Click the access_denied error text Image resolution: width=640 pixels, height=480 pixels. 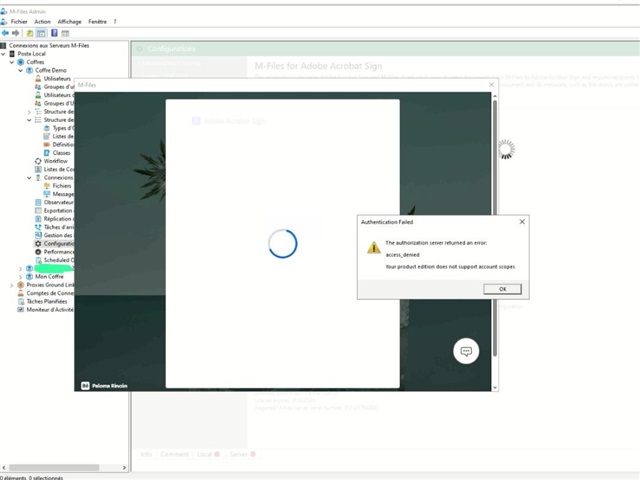coord(402,255)
